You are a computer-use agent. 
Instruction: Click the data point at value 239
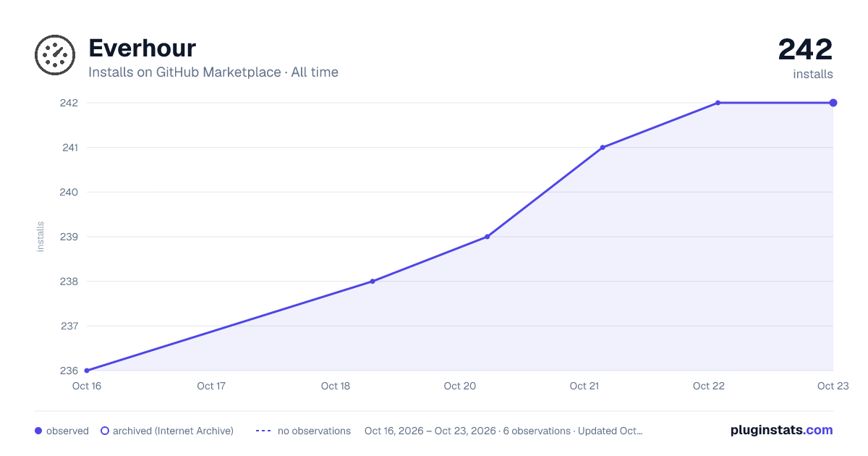488,237
